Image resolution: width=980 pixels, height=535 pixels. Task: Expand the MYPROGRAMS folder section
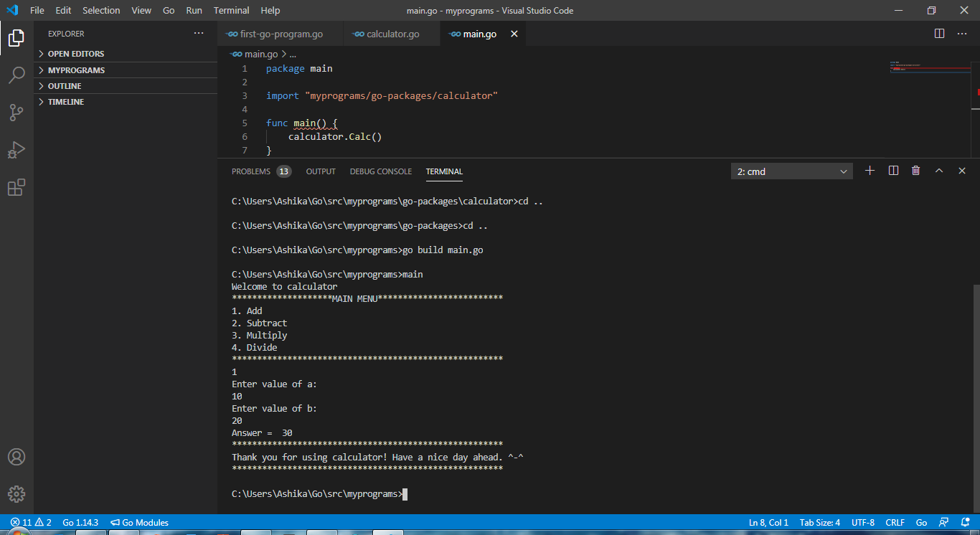126,70
